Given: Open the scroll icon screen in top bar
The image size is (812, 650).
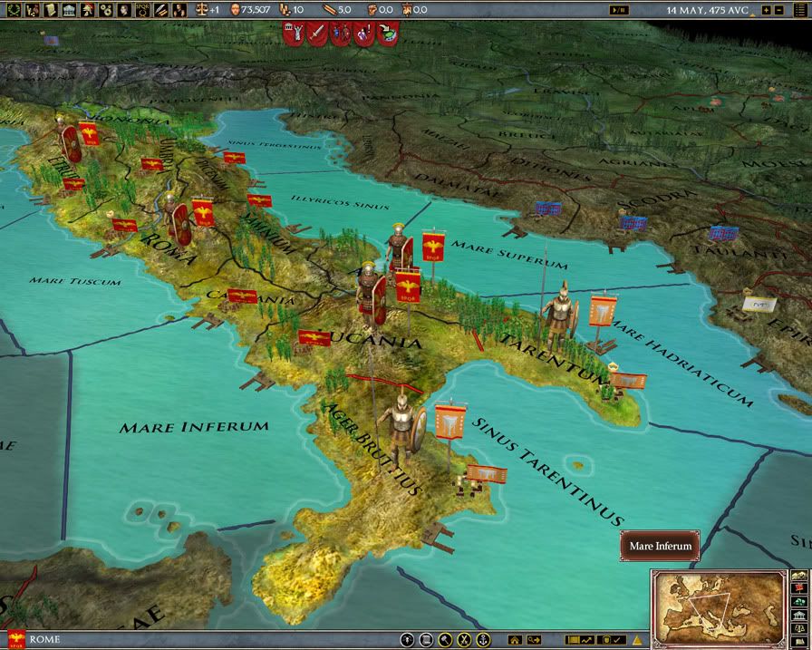Looking at the screenshot, I should [x=51, y=9].
